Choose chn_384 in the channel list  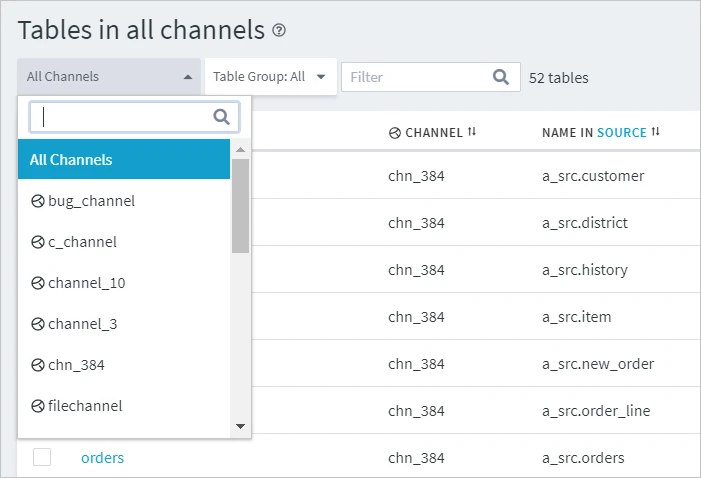pyautogui.click(x=76, y=365)
